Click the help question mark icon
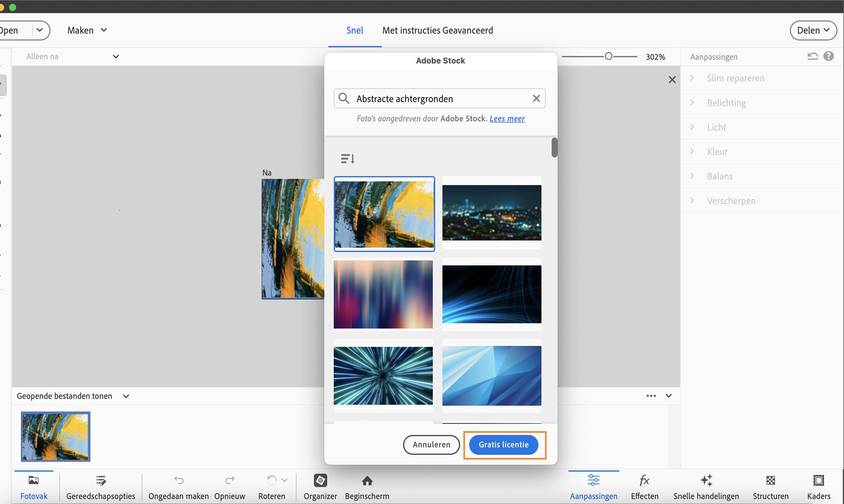The width and height of the screenshot is (844, 504). pos(829,56)
